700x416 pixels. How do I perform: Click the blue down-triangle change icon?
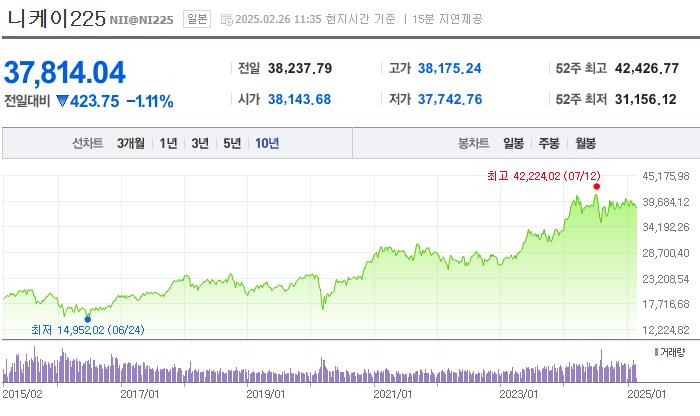(61, 101)
